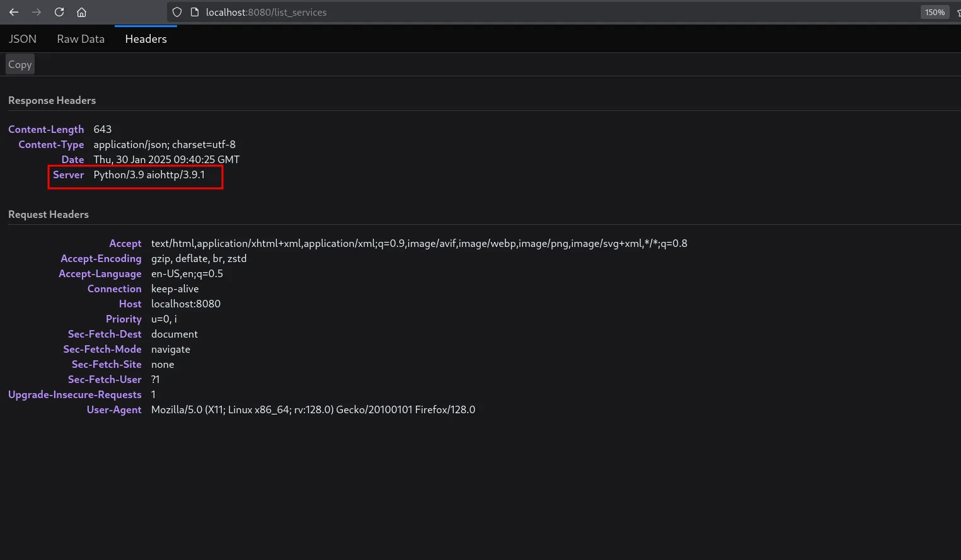Open the tracking protection shield panel
Image resolution: width=961 pixels, height=560 pixels.
(177, 12)
